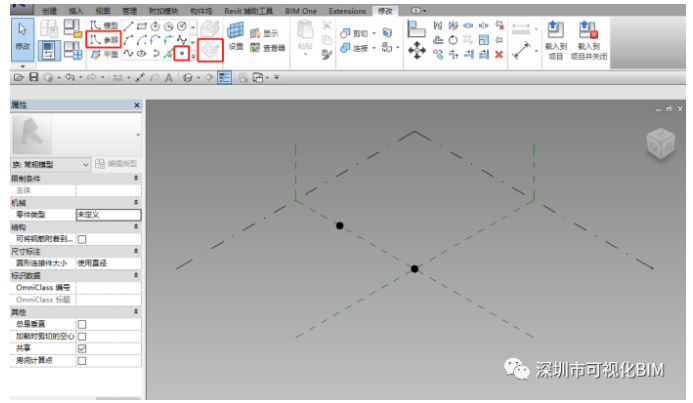Viewport: 693px width, 403px height.
Task: Open work plane 设置 (Set) tool
Action: point(236,36)
